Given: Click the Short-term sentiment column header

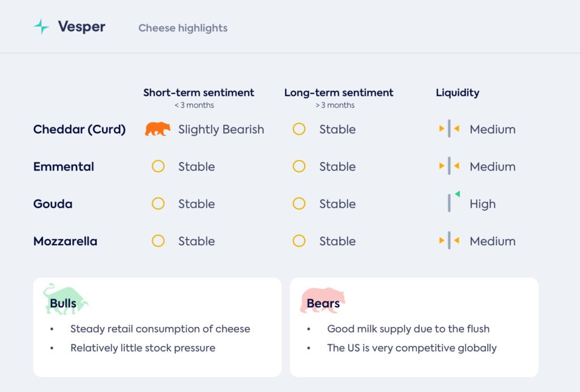Looking at the screenshot, I should coord(198,93).
